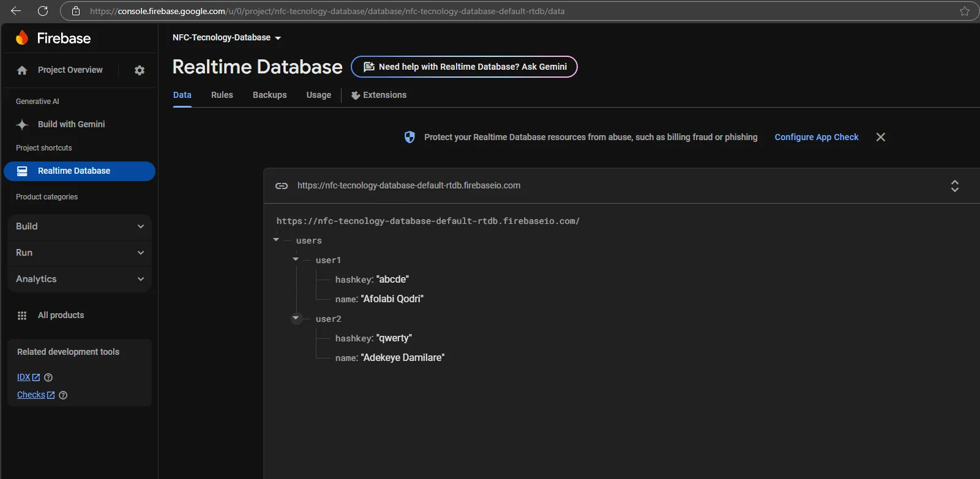Click the help icon next to Checks
The height and width of the screenshot is (479, 980).
[63, 395]
